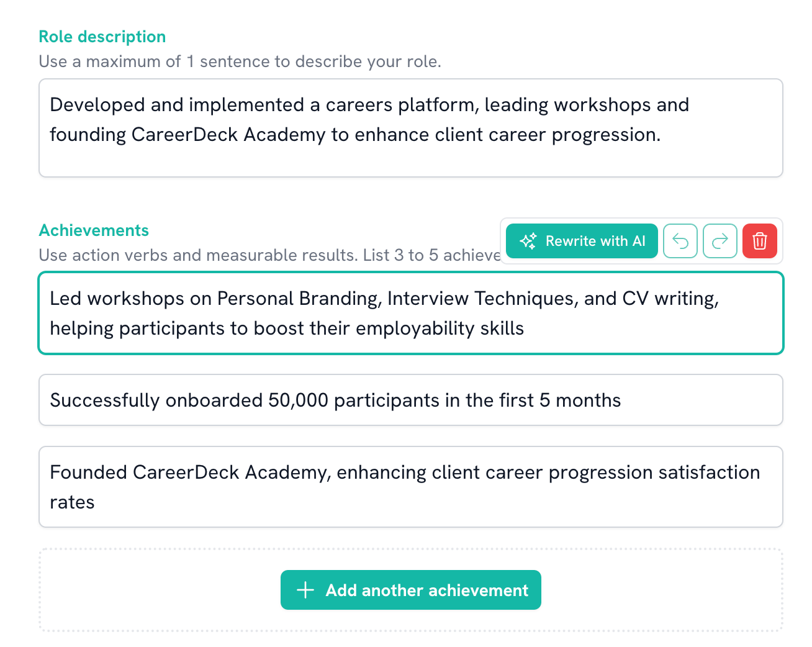Viewport: 812px width, 647px height.
Task: Redo the reverted achievement change
Action: (x=720, y=241)
